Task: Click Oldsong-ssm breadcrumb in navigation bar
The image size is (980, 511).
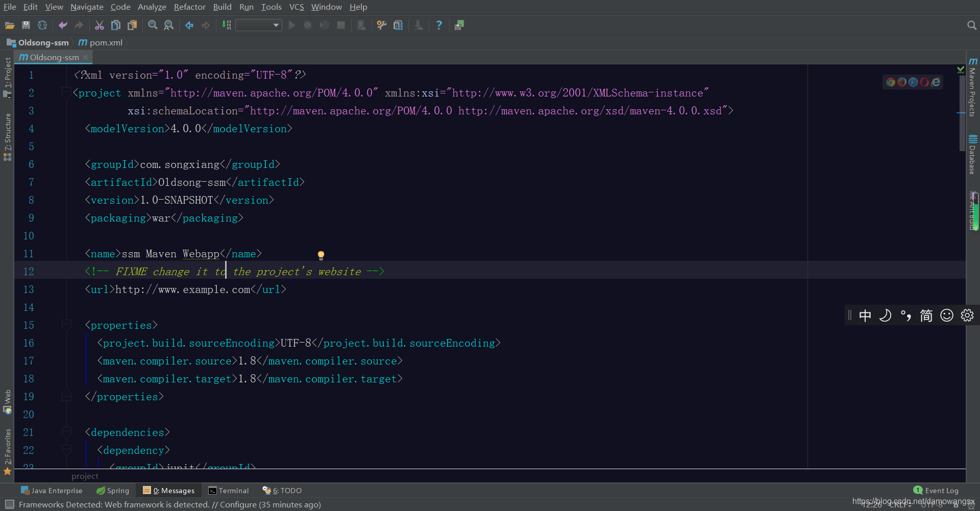Action: (38, 42)
